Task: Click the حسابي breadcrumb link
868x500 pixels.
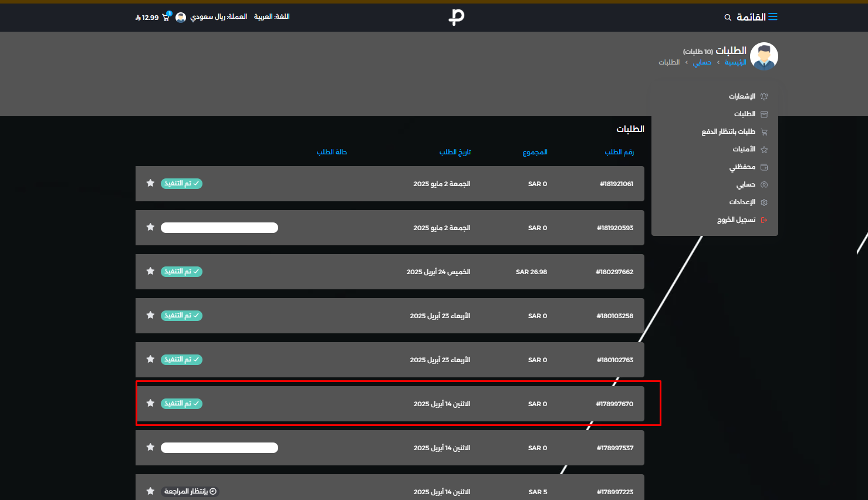Action: tap(702, 62)
